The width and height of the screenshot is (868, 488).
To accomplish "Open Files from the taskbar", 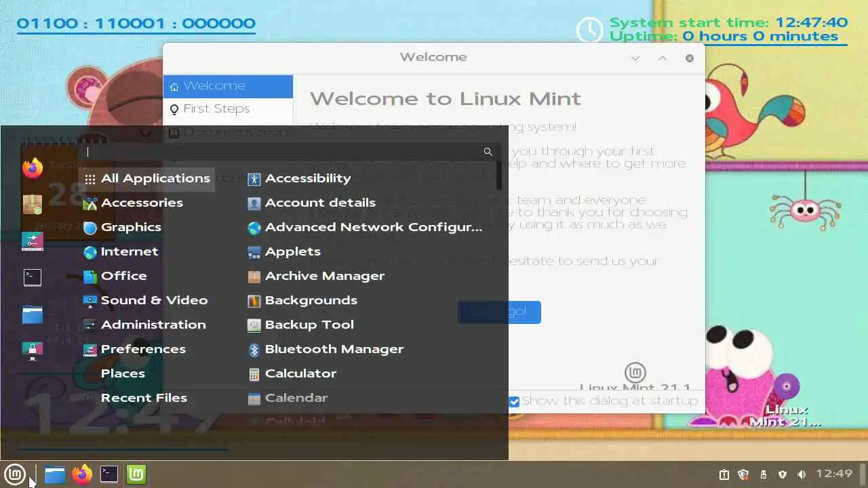I will pos(55,474).
